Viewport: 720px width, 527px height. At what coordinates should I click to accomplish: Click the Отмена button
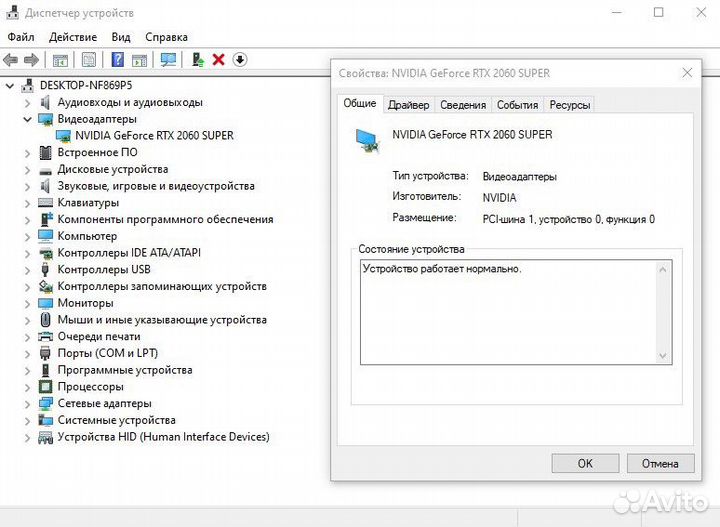[660, 464]
